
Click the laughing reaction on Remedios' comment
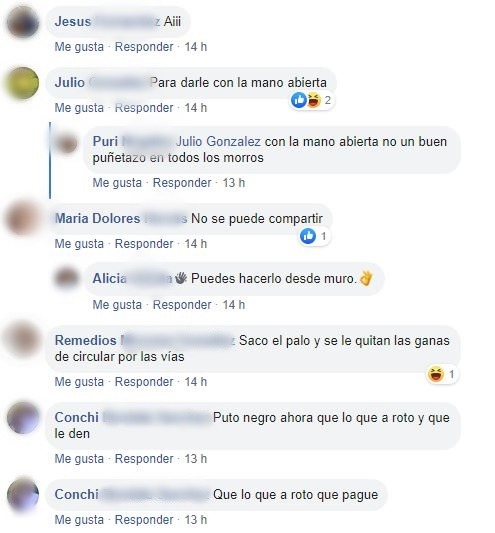(436, 374)
